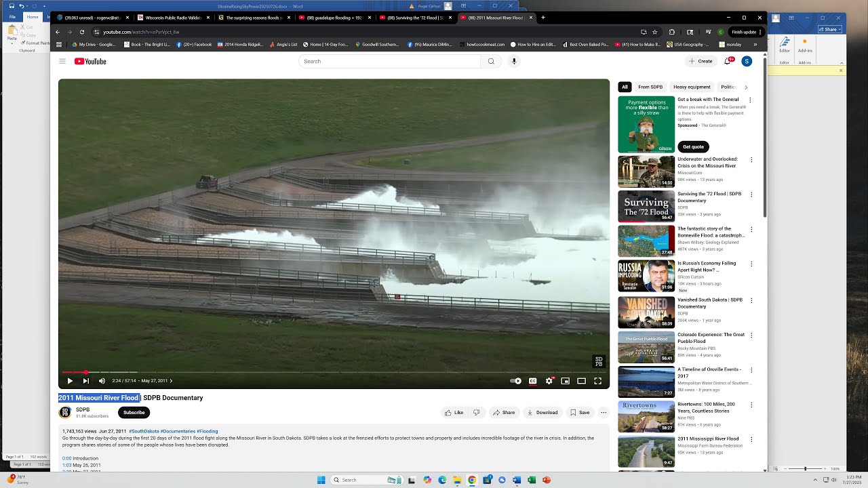This screenshot has height=488, width=868.
Task: Save the video to a playlist
Action: coord(580,412)
